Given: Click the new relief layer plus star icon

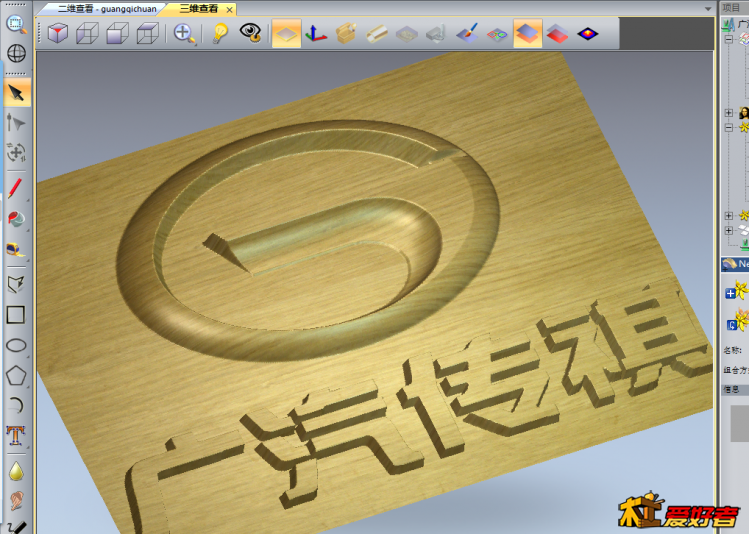Looking at the screenshot, I should click(x=737, y=290).
